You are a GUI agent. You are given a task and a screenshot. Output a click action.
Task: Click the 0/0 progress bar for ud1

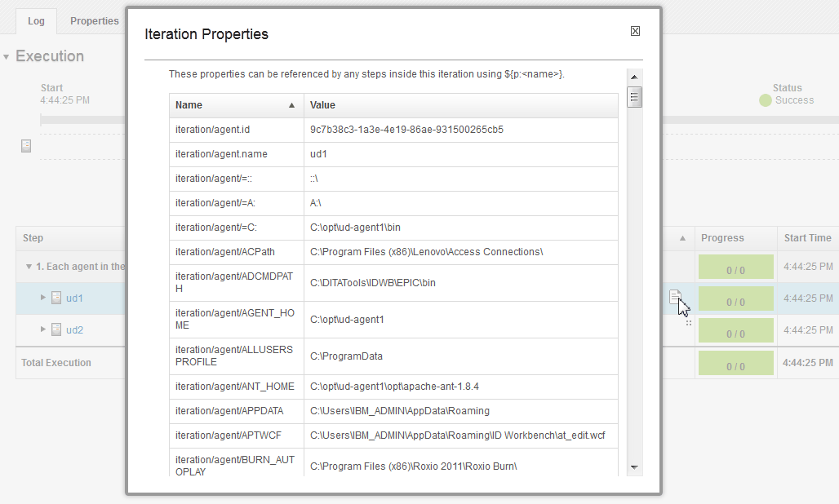(x=735, y=298)
